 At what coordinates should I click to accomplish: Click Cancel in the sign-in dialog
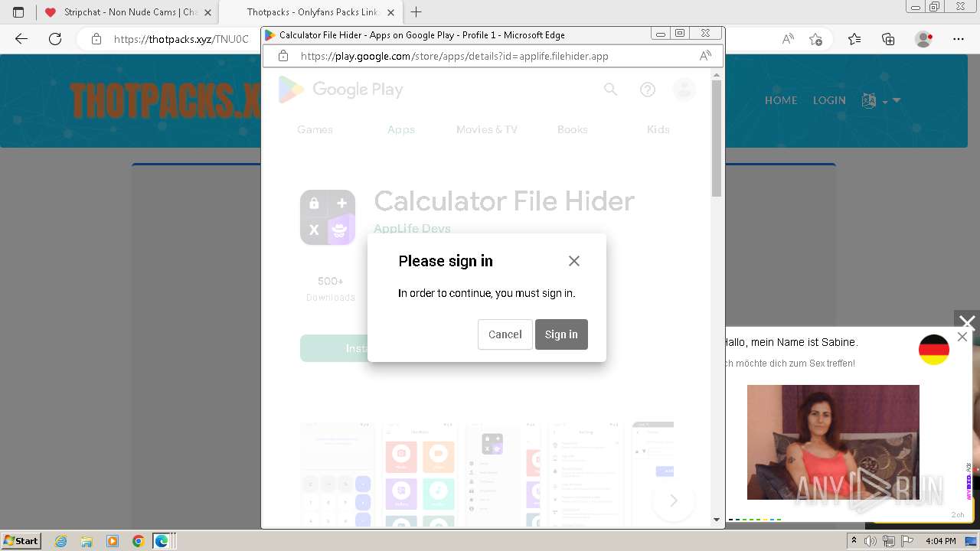tap(505, 334)
